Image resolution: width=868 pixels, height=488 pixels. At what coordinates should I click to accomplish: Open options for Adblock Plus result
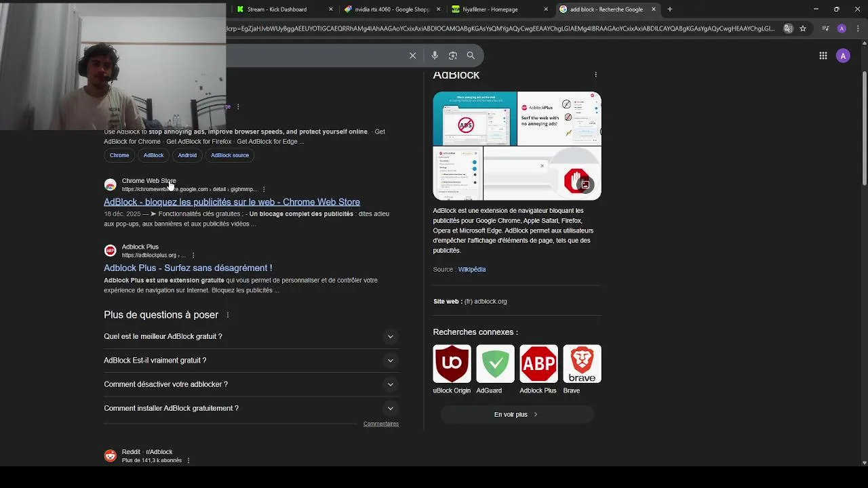pos(193,256)
